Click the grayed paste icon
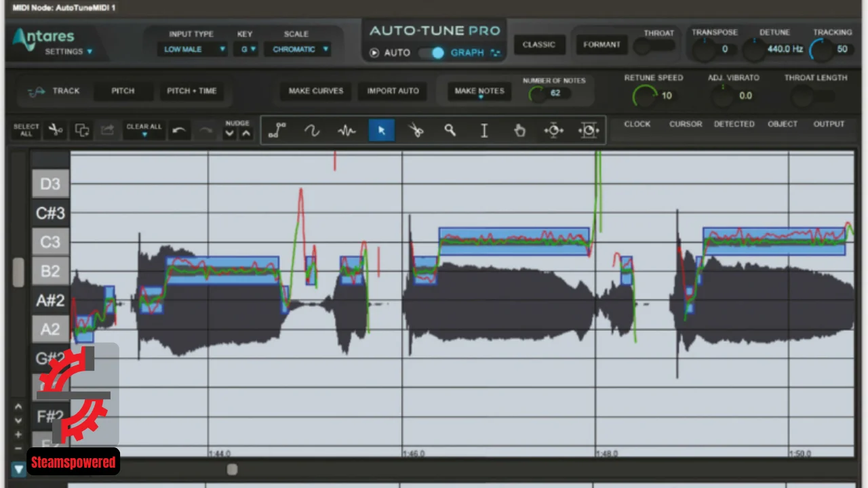868x488 pixels. click(107, 130)
